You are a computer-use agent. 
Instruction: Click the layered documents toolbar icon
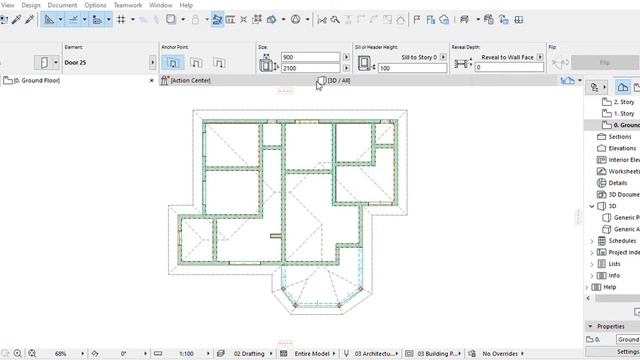[x=489, y=20]
